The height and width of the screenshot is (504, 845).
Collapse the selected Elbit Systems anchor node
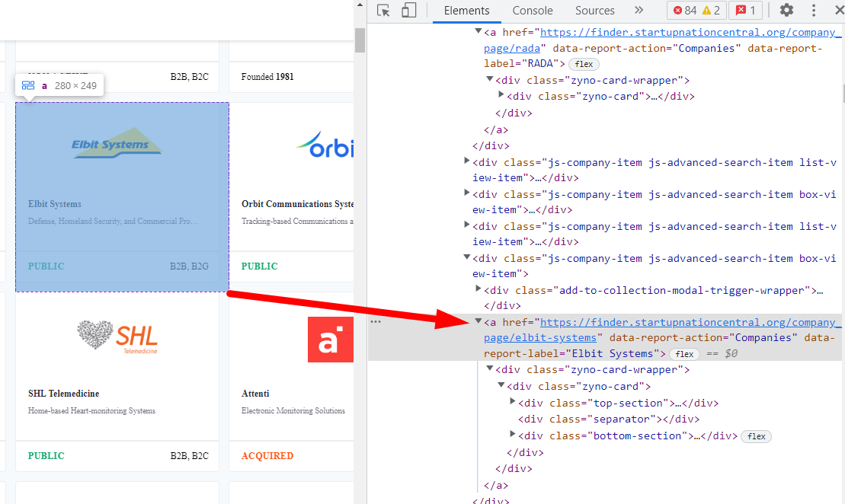tap(478, 321)
